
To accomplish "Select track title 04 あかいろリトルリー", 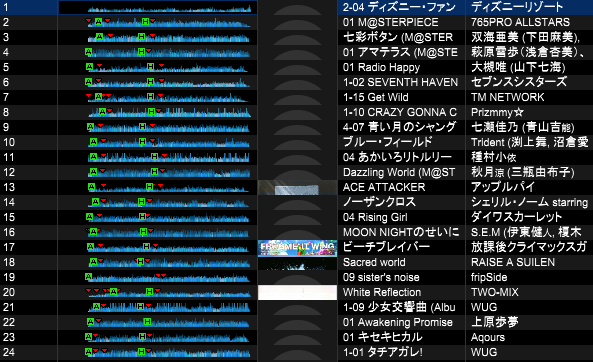I will tap(397, 157).
